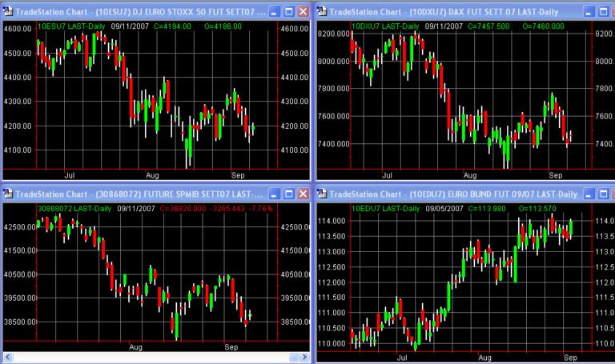Minimize the DJ EURO STOXX 50 chart window
The height and width of the screenshot is (364, 615).
[275, 12]
